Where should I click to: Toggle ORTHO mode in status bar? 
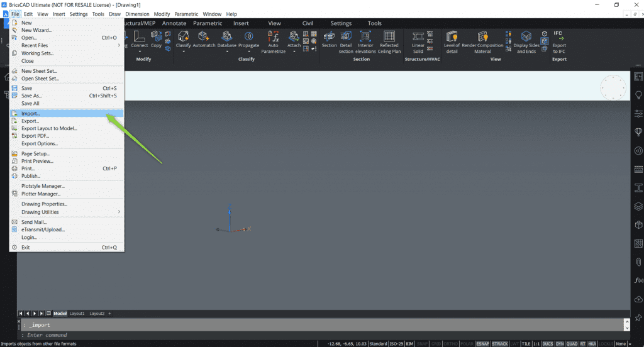(451, 344)
